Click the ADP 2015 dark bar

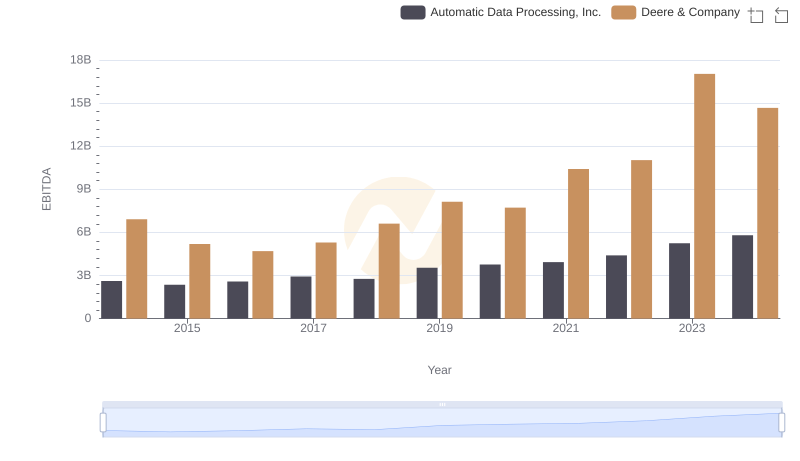click(x=174, y=302)
